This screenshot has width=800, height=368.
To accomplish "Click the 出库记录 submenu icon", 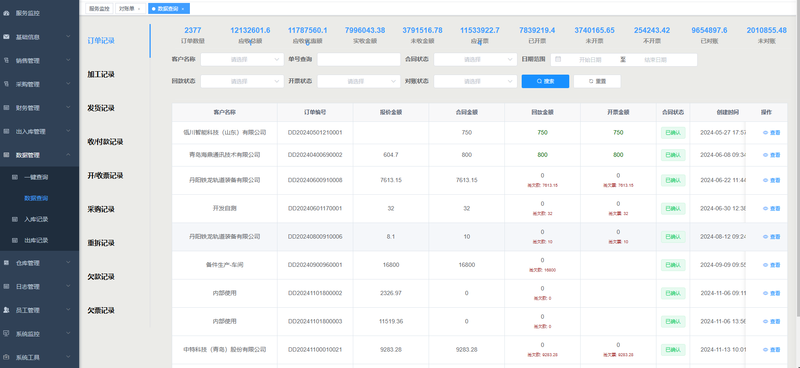I will (14, 240).
